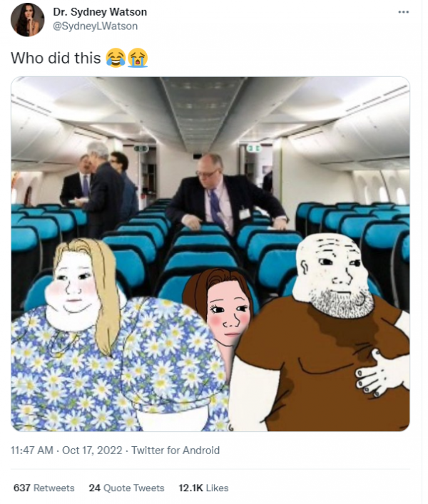This screenshot has width=428, height=504.
Task: Click the cartoon hand on brown shirt
Action: coord(378,374)
